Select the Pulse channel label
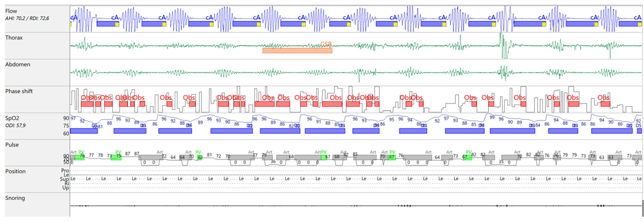644x222 pixels. pos(12,145)
